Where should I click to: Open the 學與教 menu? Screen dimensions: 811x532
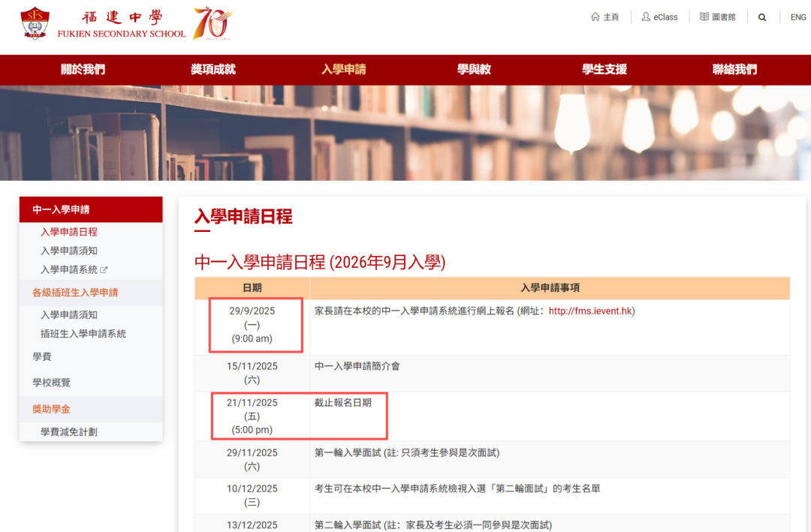pyautogui.click(x=473, y=69)
